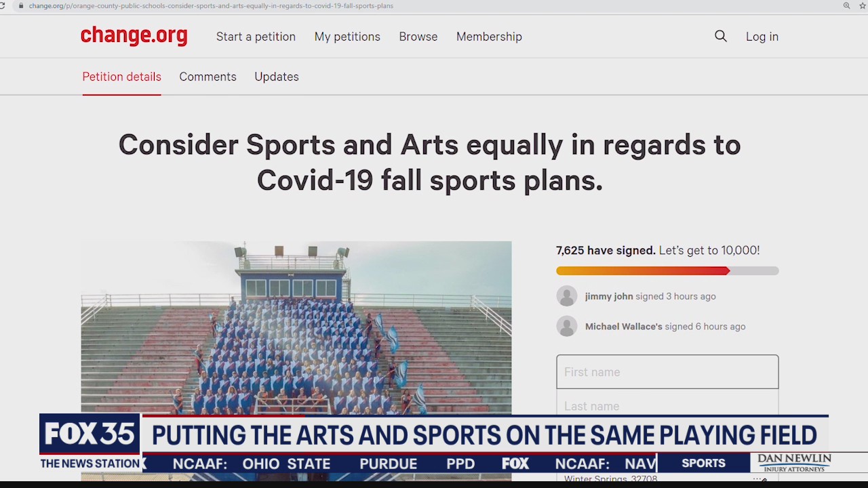Screen dimensions: 868x488
Task: Click the petition title heading
Action: click(430, 163)
